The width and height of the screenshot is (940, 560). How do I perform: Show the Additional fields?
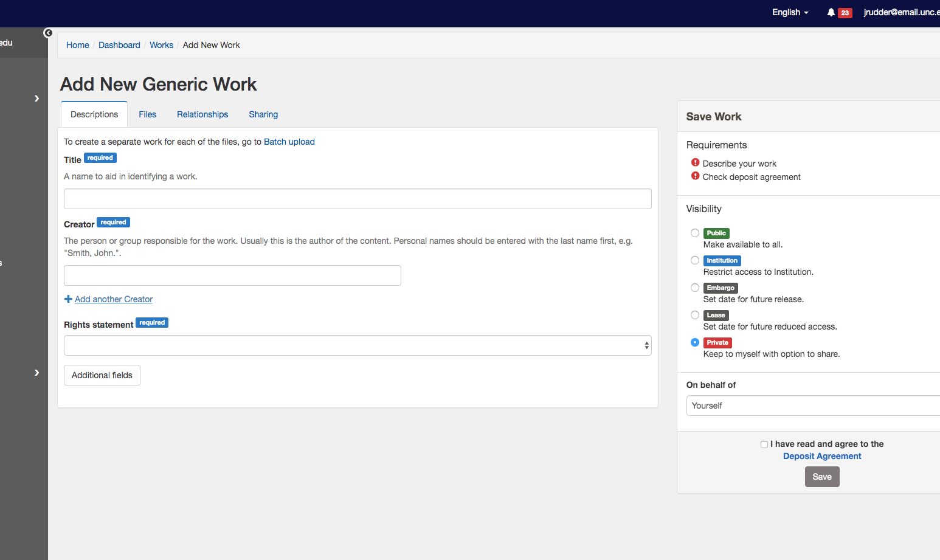click(102, 375)
